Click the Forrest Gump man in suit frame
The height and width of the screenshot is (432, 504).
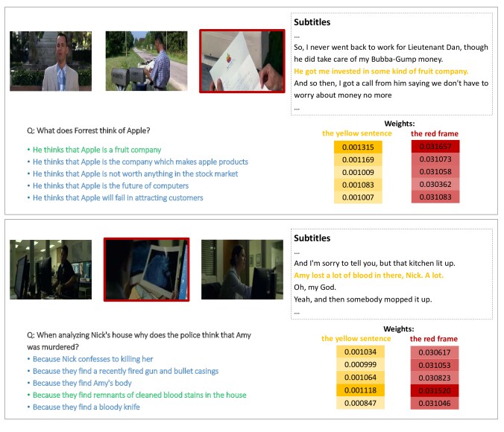click(51, 61)
